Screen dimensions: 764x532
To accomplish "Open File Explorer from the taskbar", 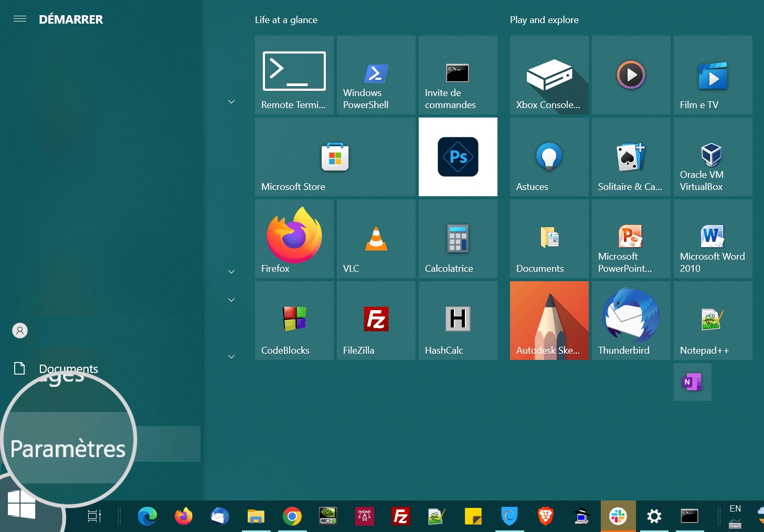I will [256, 516].
